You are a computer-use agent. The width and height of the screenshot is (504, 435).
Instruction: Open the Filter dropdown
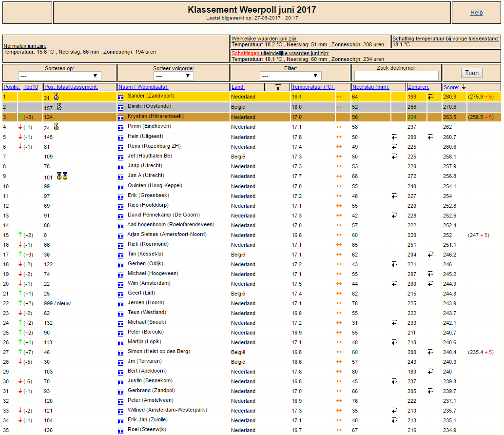[x=291, y=76]
